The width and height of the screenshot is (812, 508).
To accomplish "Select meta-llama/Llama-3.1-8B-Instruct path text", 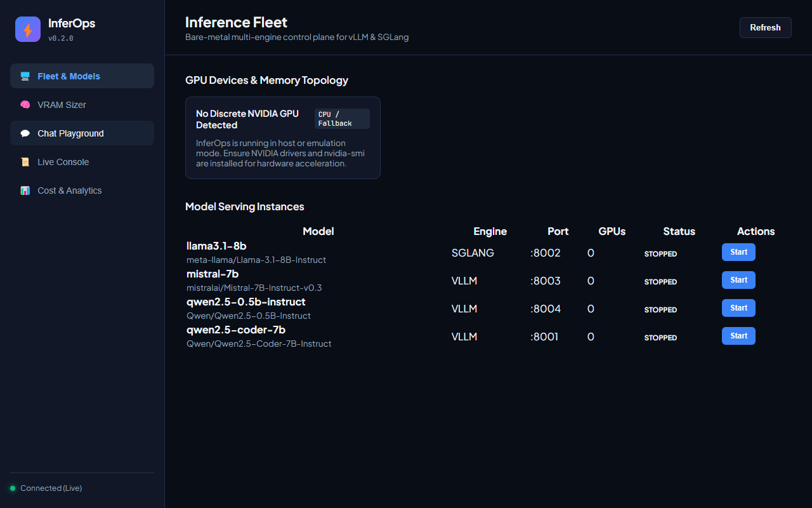I will click(x=256, y=260).
